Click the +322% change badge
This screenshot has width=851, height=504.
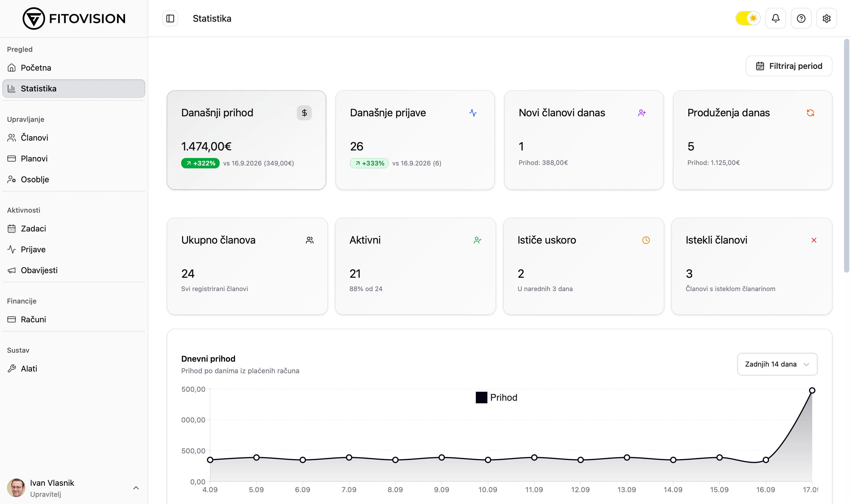pyautogui.click(x=200, y=163)
